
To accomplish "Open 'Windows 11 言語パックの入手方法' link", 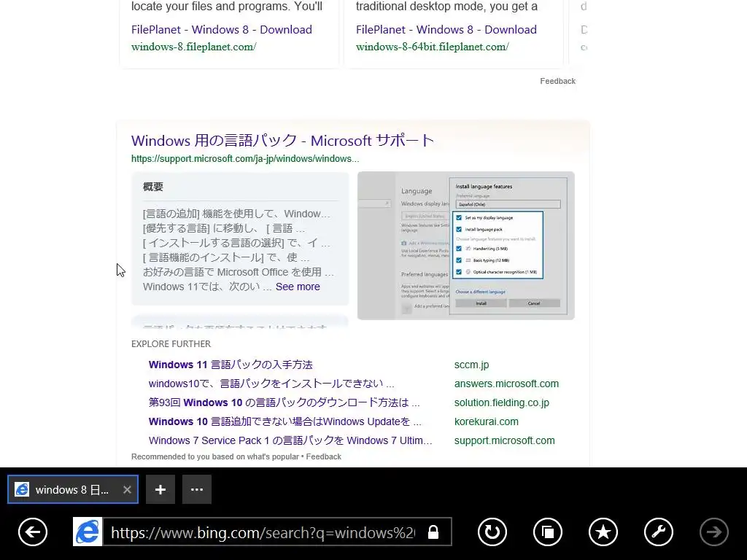I will coord(231,365).
